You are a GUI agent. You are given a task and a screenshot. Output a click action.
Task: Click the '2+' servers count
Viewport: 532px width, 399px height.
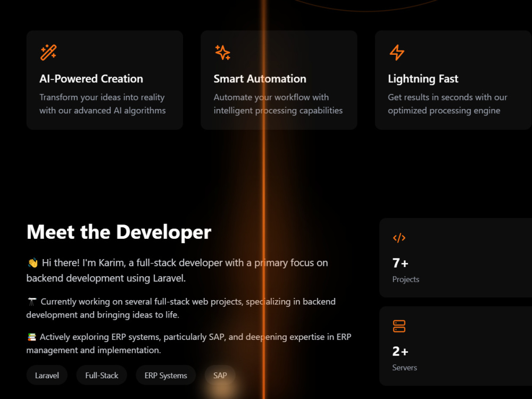pos(401,351)
